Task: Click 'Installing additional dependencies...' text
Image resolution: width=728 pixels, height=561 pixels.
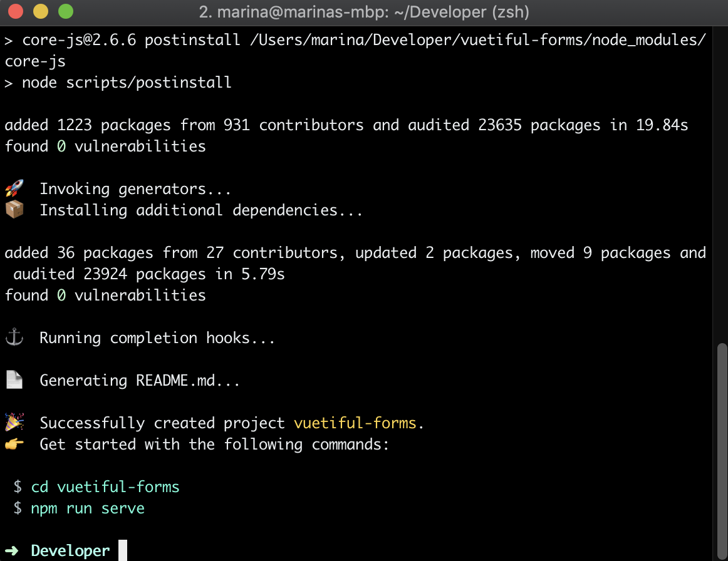Action: pos(201,210)
